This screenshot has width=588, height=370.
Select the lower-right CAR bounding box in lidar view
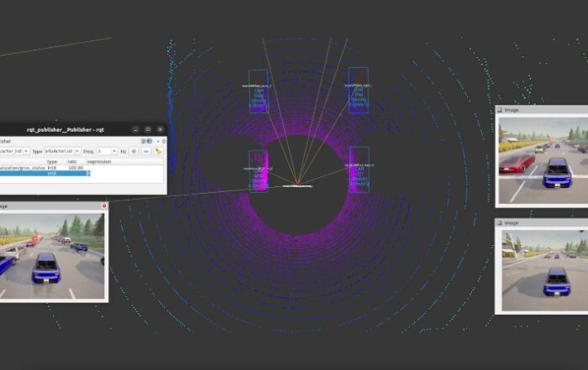(x=360, y=169)
